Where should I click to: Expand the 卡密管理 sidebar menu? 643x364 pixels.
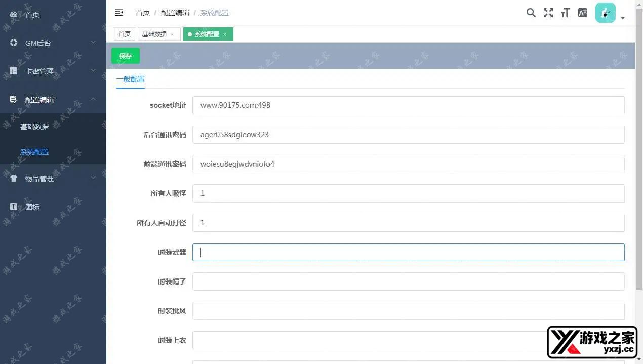[53, 71]
